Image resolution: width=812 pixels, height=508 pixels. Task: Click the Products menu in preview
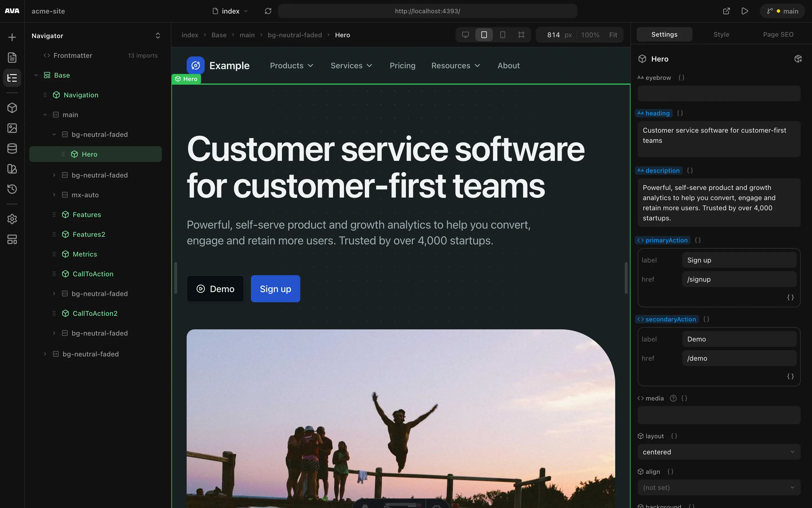pos(292,65)
